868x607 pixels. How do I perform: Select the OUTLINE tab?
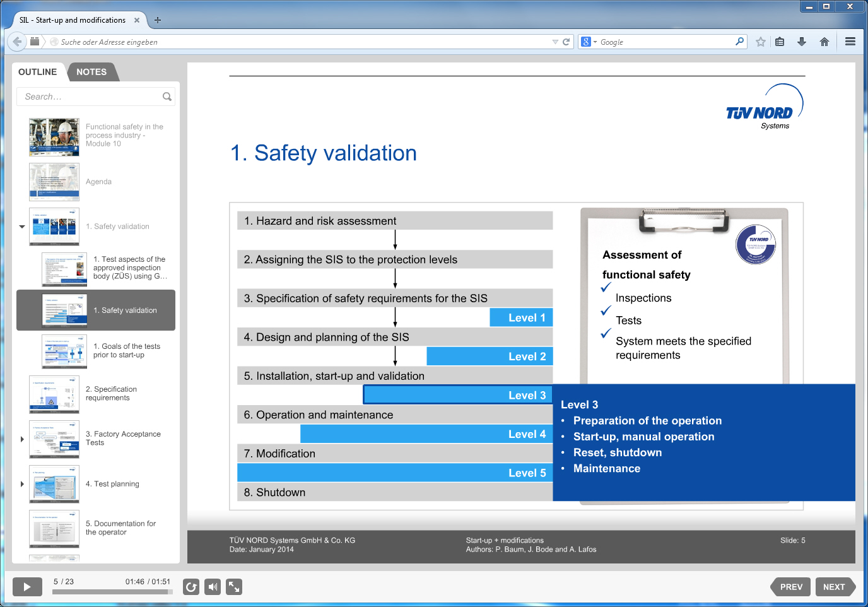(37, 71)
